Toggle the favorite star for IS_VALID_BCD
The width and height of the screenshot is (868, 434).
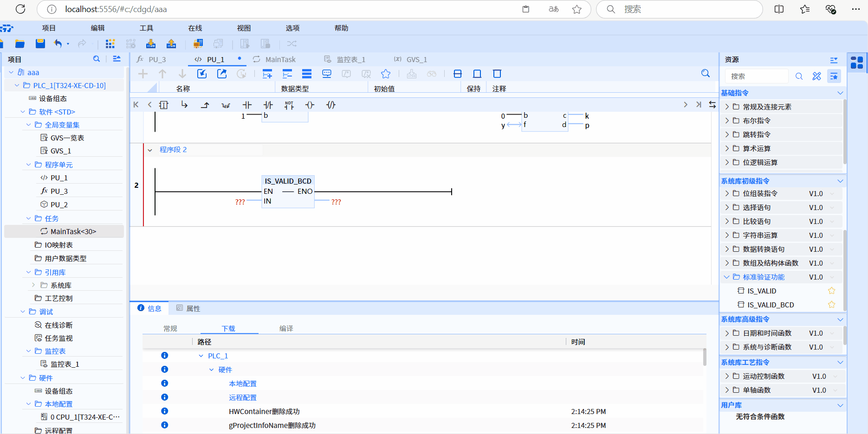831,305
